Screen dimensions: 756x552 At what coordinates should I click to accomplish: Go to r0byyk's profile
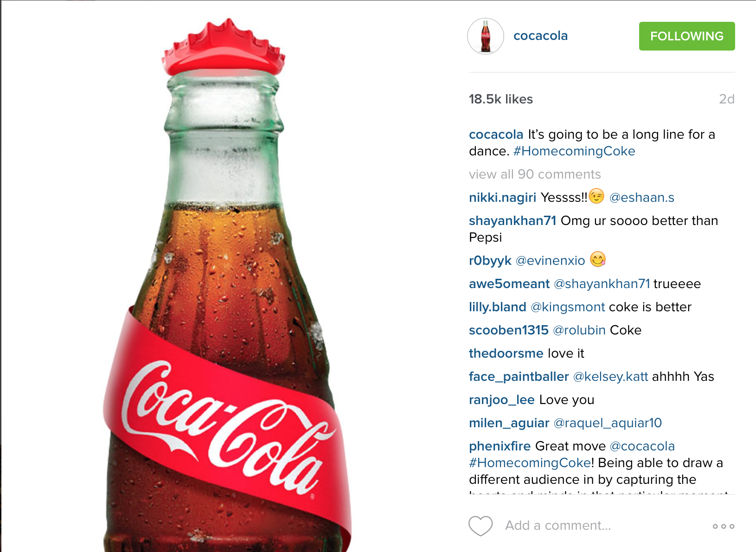click(x=490, y=261)
